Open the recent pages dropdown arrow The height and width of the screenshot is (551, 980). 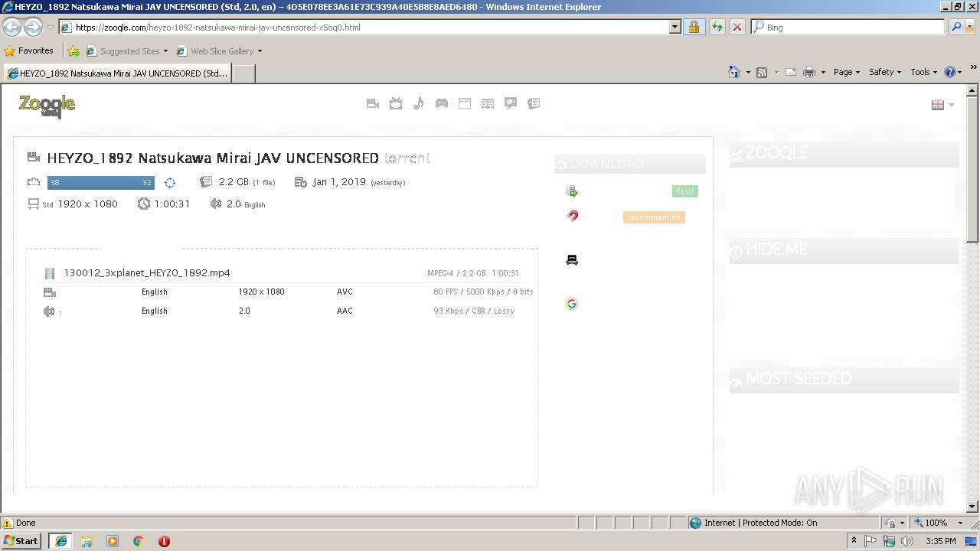point(50,28)
